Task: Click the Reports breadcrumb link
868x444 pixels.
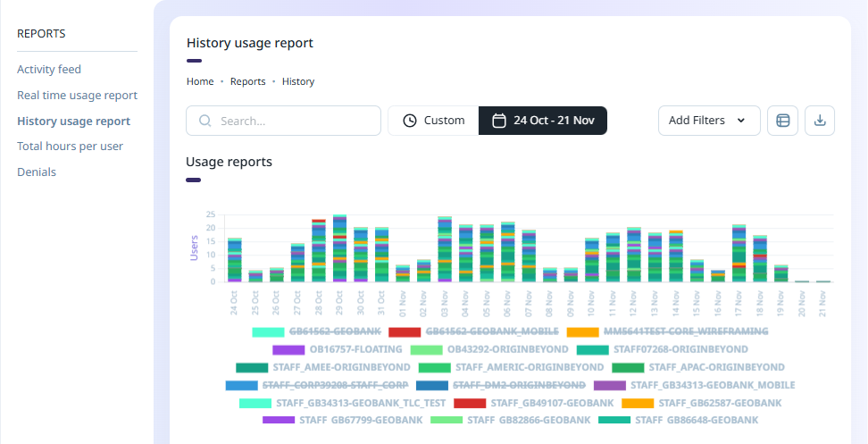Action: [247, 81]
